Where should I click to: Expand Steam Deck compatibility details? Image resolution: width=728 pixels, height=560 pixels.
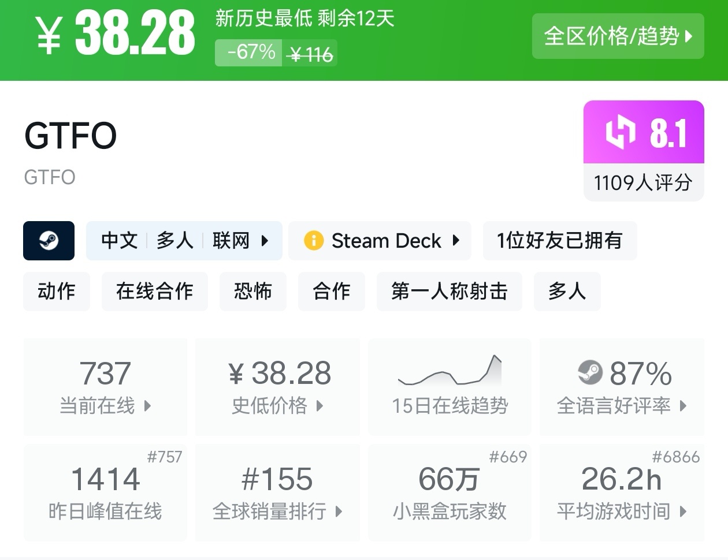380,240
